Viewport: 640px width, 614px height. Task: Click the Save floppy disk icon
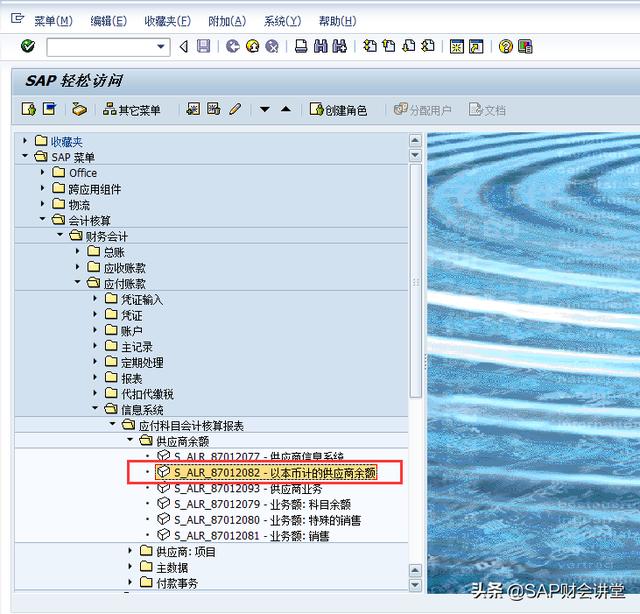tap(203, 46)
